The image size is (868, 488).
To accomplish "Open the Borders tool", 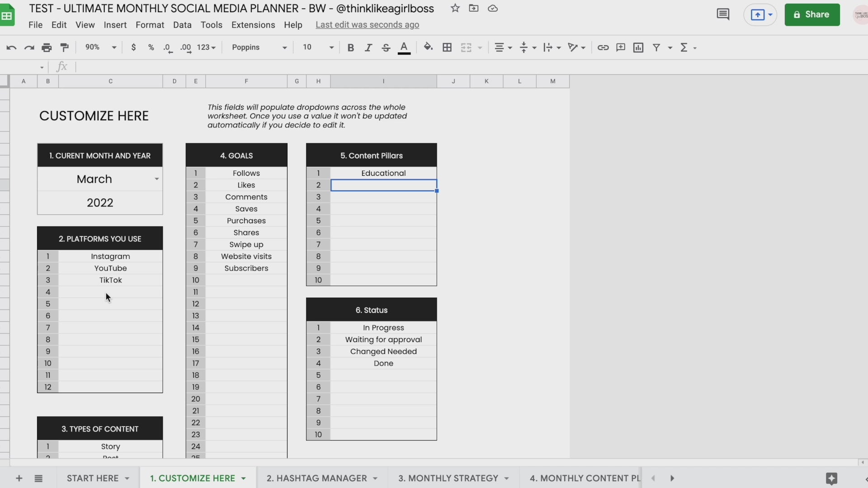I will point(447,47).
